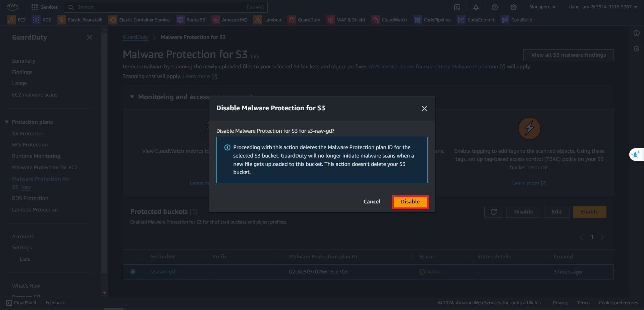This screenshot has height=310, width=644.
Task: Open the help question mark icon
Action: coord(494,7)
